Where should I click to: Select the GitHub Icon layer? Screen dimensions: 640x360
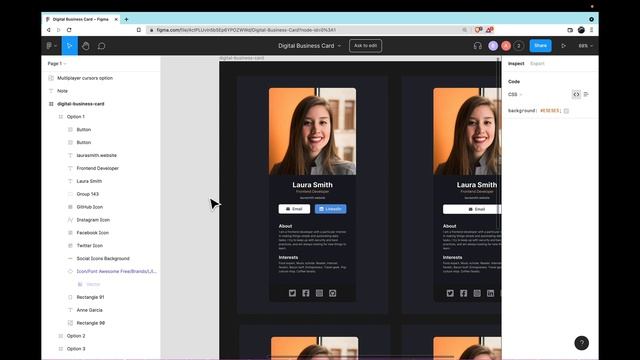(x=90, y=207)
